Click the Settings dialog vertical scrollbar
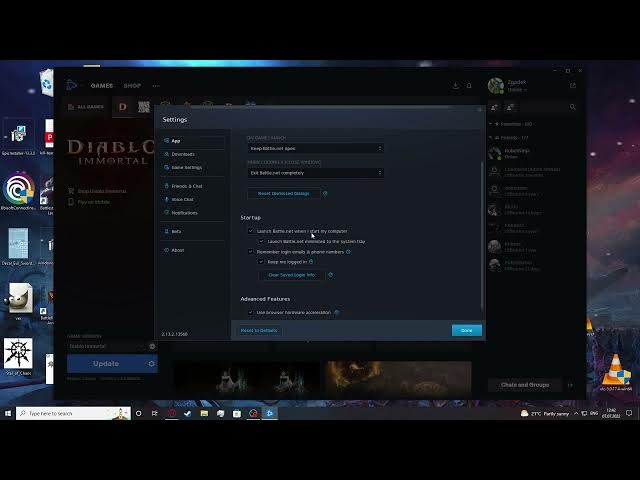 pyautogui.click(x=482, y=235)
